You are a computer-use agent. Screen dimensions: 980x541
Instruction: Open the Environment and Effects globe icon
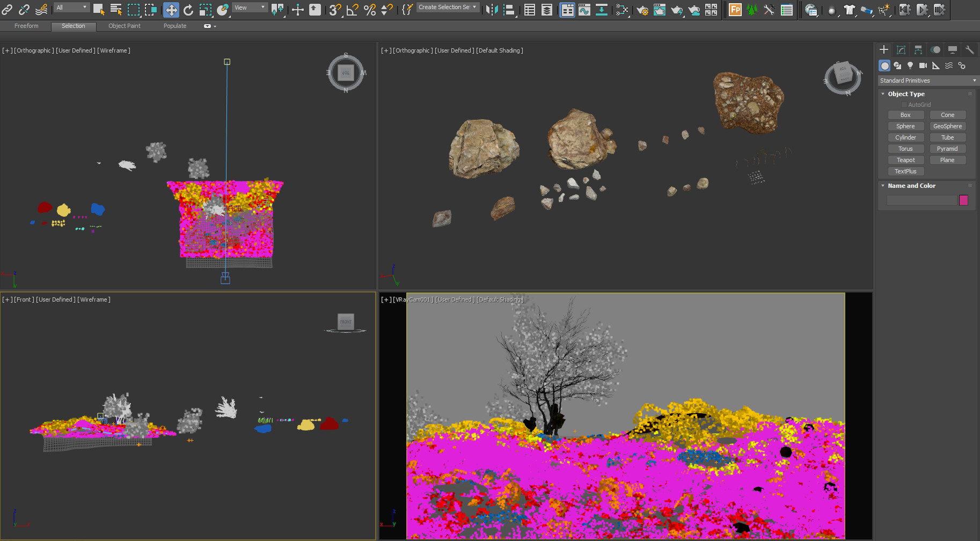point(811,9)
